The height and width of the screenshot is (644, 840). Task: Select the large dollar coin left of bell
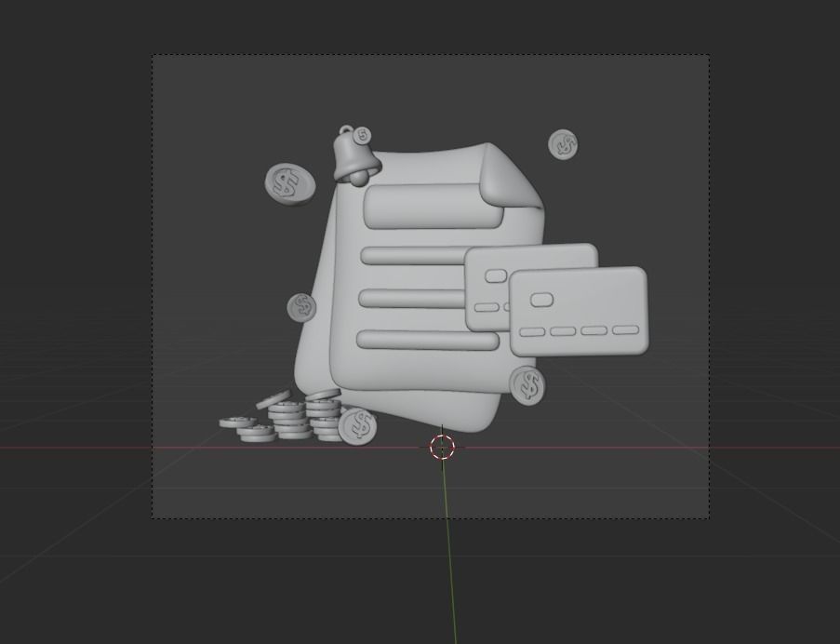point(290,185)
